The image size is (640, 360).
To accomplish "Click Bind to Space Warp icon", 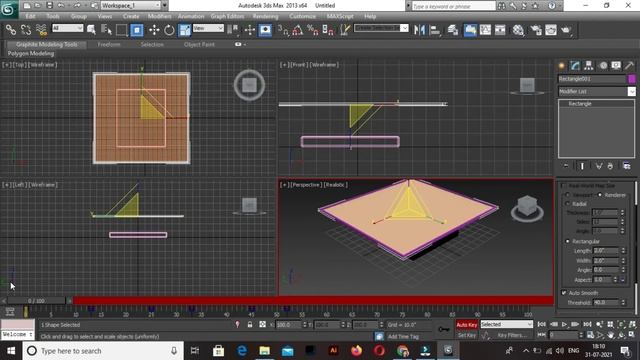I will point(41,30).
